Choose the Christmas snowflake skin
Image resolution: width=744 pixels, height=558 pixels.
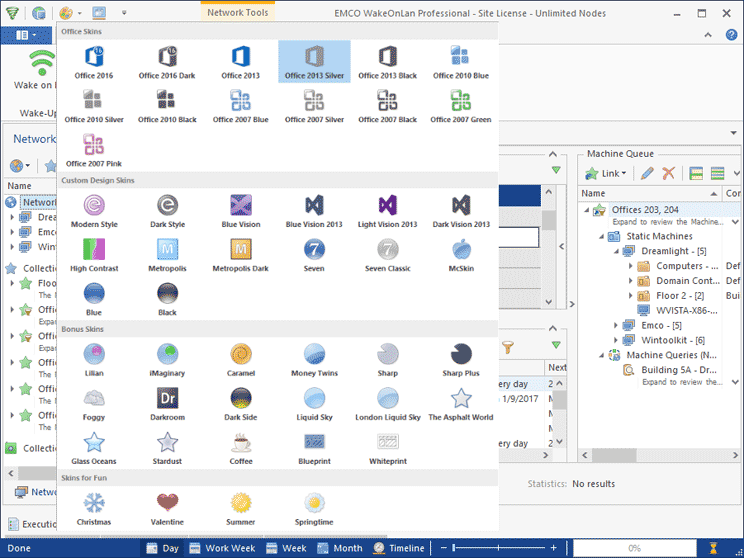tap(93, 507)
